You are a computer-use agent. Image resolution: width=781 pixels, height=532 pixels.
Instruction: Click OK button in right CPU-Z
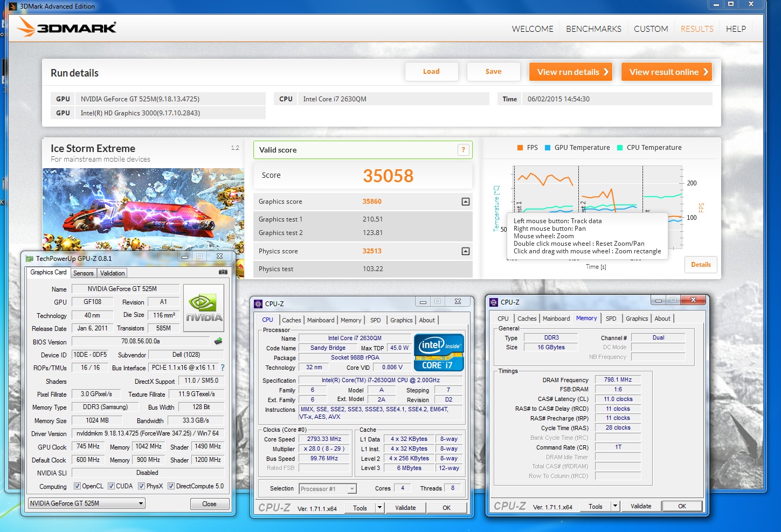tap(682, 506)
